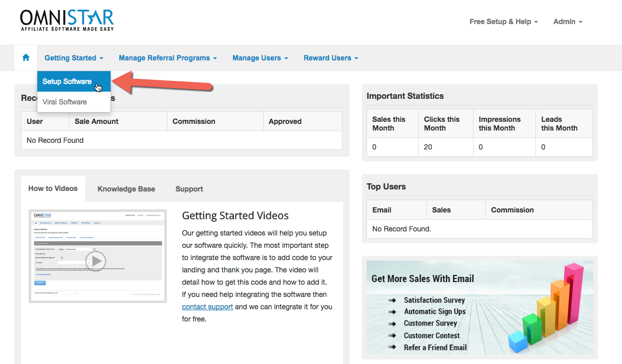Choose Viral Software from the dropdown
Image resolution: width=622 pixels, height=364 pixels.
click(x=65, y=102)
